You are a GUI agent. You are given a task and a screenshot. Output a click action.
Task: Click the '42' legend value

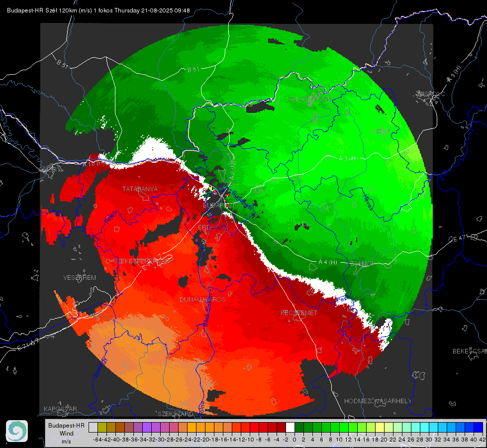tap(483, 440)
